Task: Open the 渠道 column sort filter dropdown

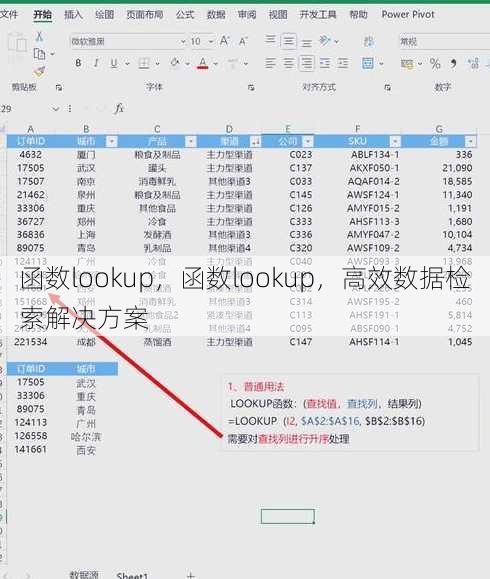Action: point(256,141)
